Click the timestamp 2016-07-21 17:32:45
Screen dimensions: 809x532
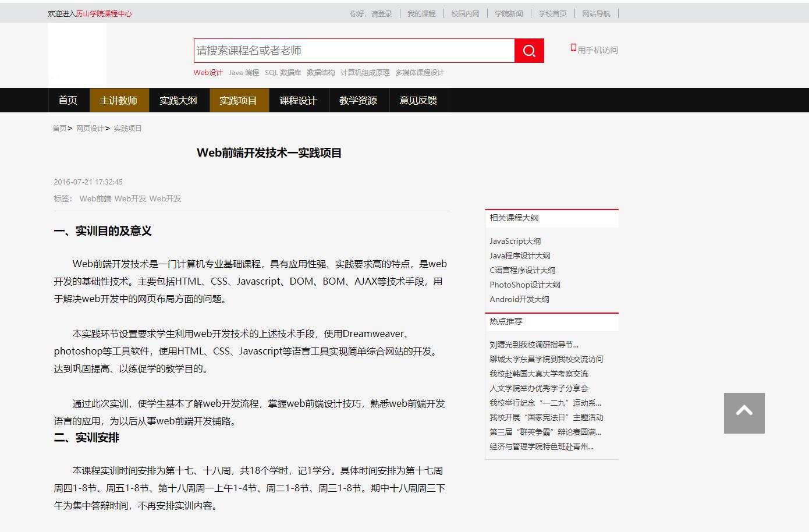click(88, 182)
